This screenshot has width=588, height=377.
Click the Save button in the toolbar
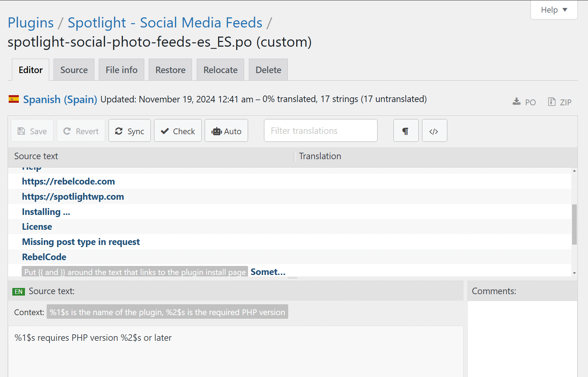point(32,131)
